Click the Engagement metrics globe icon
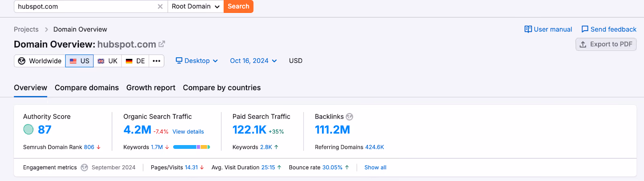The image size is (644, 181). pos(84,167)
